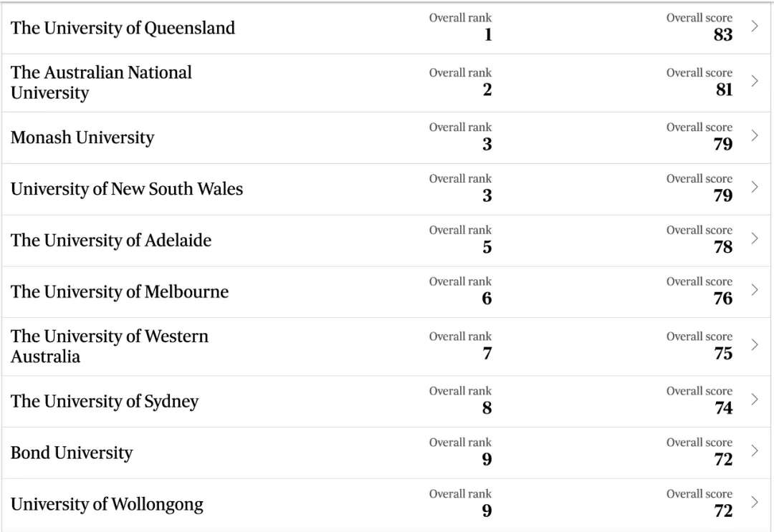The image size is (774, 532).
Task: Select the Bond University title
Action: [x=72, y=453]
